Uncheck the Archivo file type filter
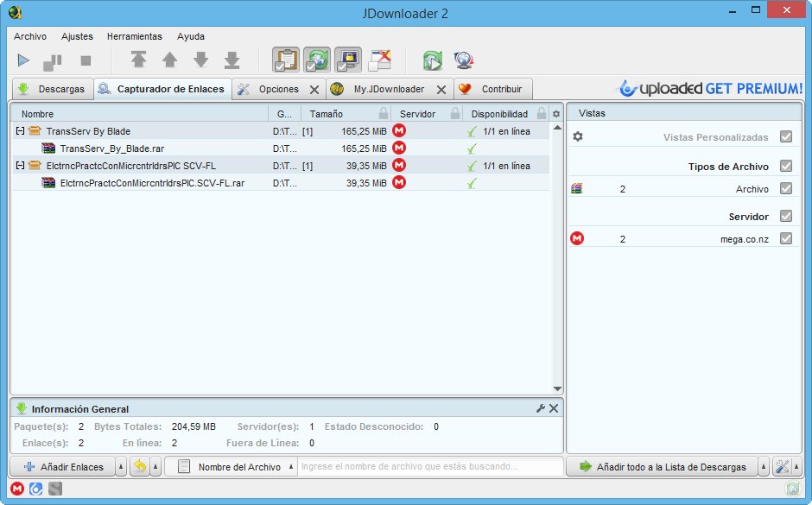 tap(786, 188)
